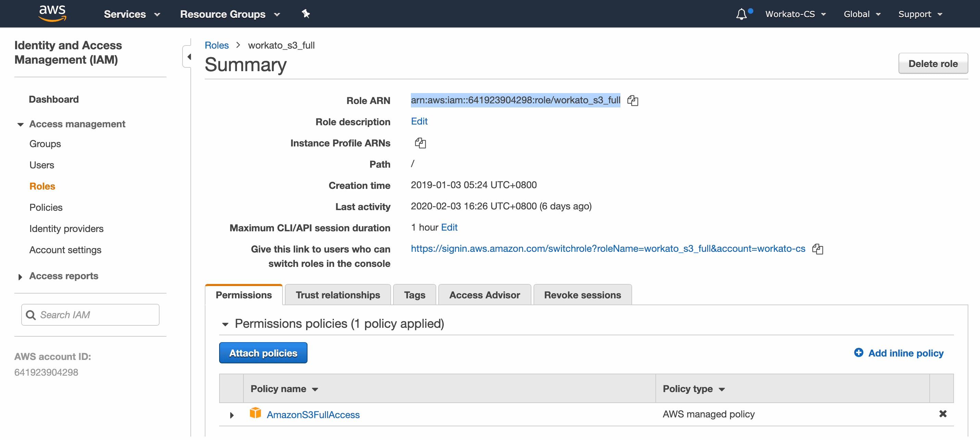
Task: Copy the Role ARN using copy icon
Action: (x=633, y=100)
